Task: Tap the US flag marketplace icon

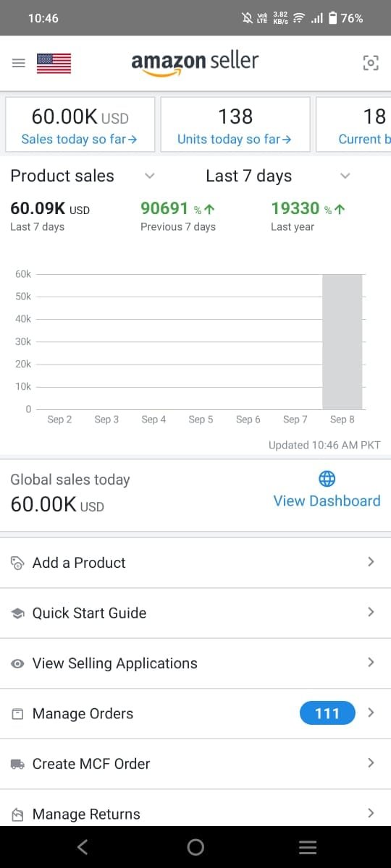Action: 54,64
